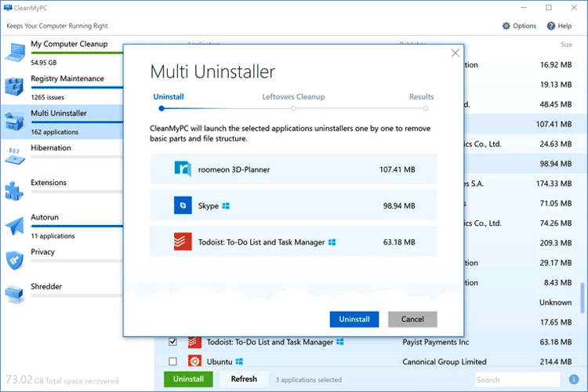Click the application list vertical scrollbar
The image size is (588, 392).
(x=583, y=298)
